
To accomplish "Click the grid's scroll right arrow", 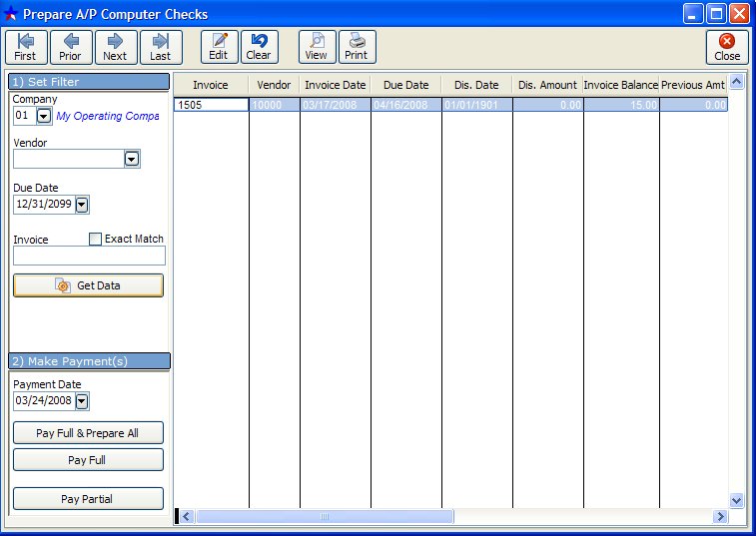I will coord(720,517).
